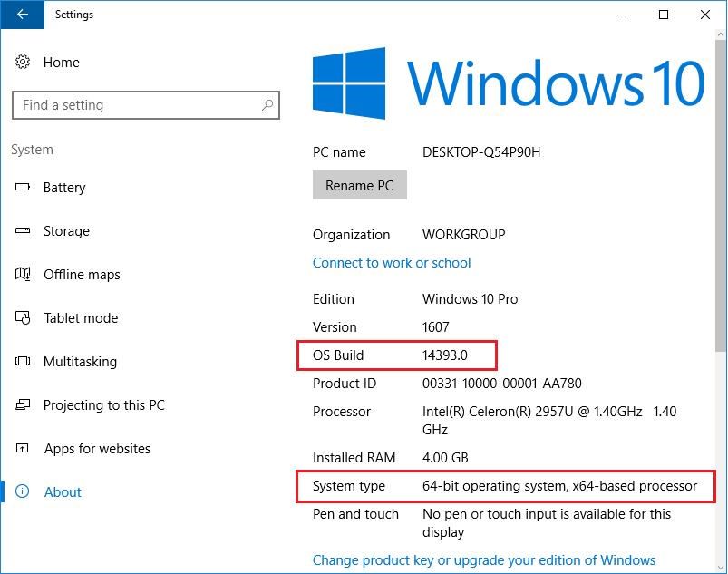Click the Edition label
728x574 pixels.
334,299
